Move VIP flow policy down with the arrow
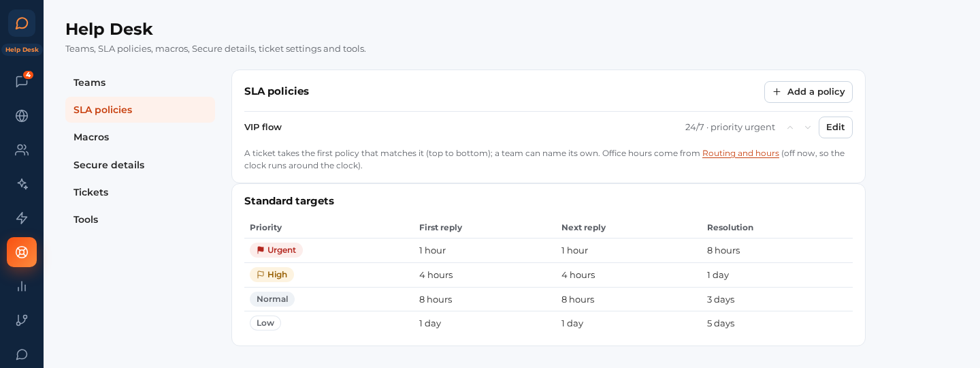980x368 pixels. tap(808, 127)
